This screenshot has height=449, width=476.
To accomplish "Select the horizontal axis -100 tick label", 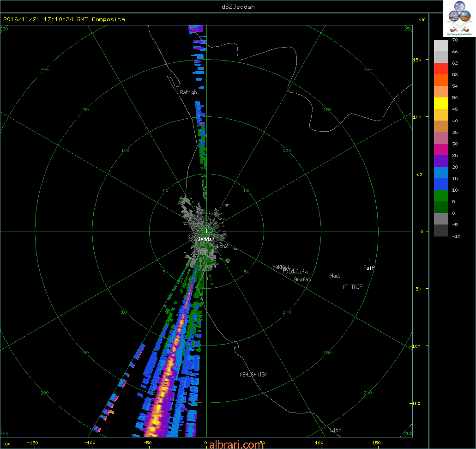I will tap(90, 443).
